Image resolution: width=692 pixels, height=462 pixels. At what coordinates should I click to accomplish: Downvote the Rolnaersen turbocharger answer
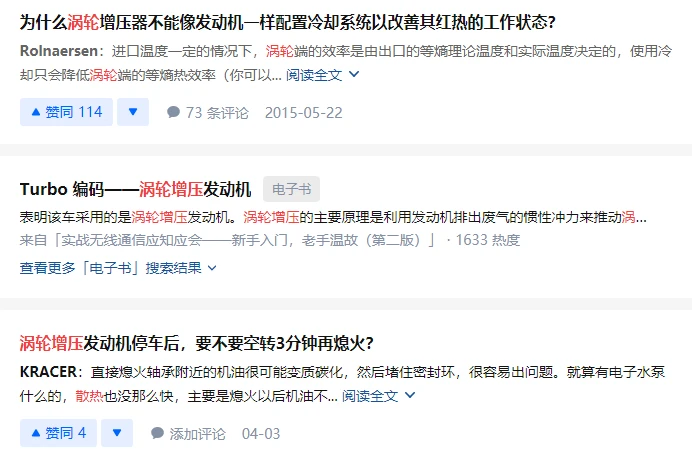click(x=133, y=112)
